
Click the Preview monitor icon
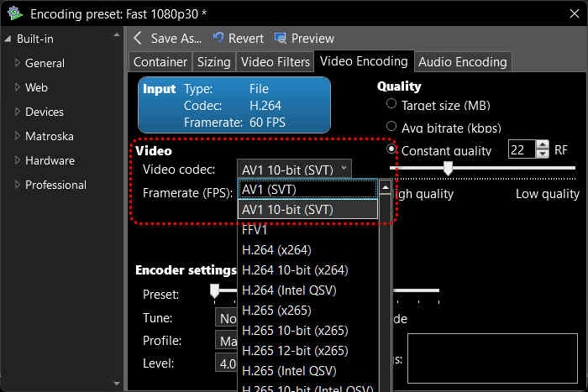pyautogui.click(x=281, y=38)
